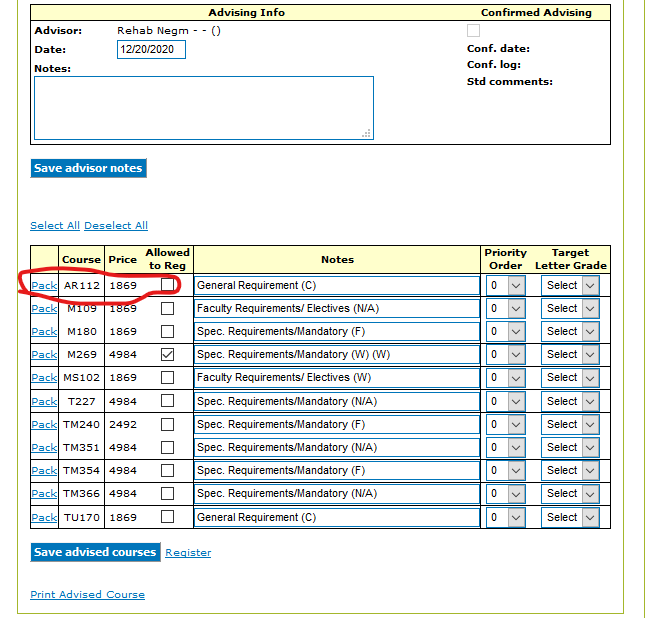Check Allowed to Reg for M180
This screenshot has height=618, width=657.
click(167, 331)
